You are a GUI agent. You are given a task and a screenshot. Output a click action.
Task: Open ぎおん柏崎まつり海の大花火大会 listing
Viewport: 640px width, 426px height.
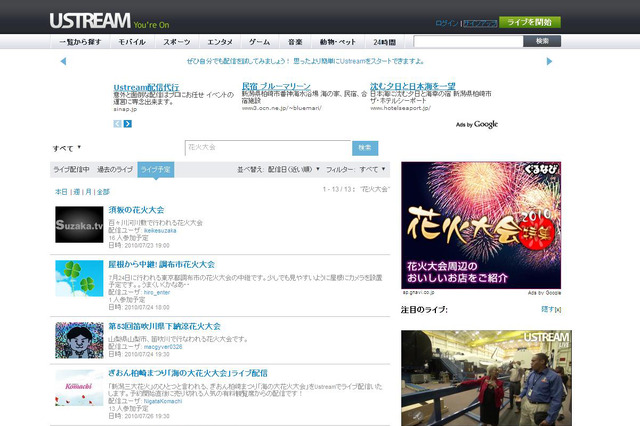(x=188, y=373)
